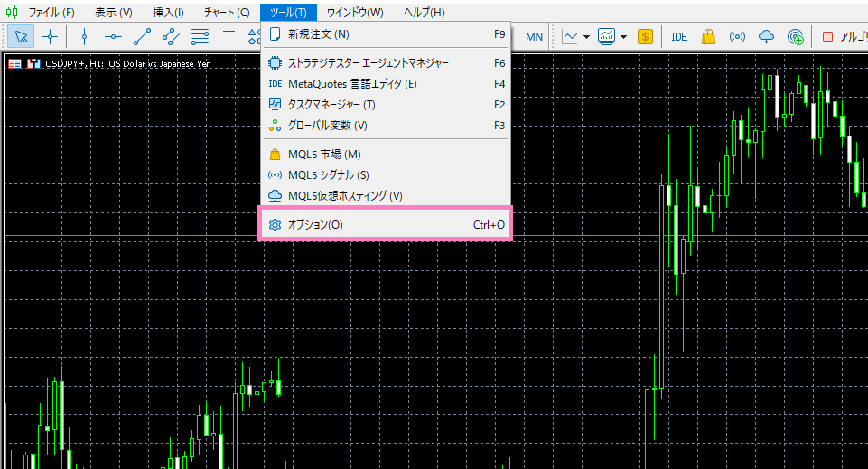Click the indicators chart-monitor icon

[x=607, y=37]
